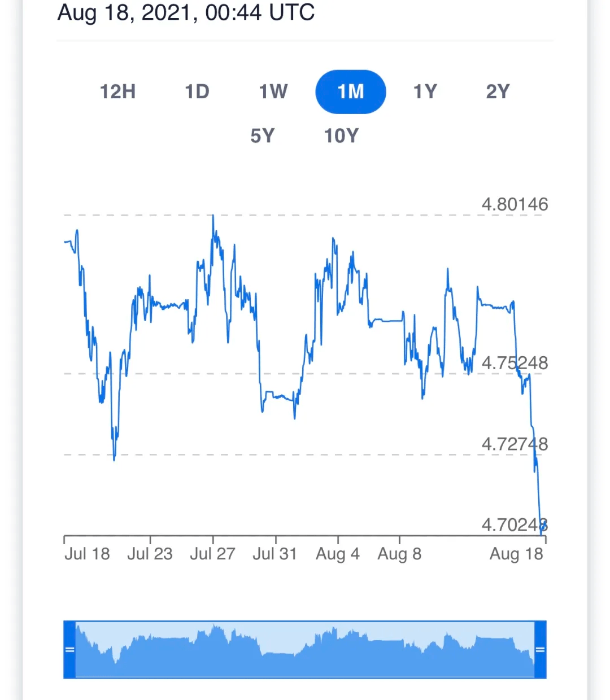Screen dimensions: 610x700
Task: Click the mini navigator chart area
Action: [x=305, y=649]
